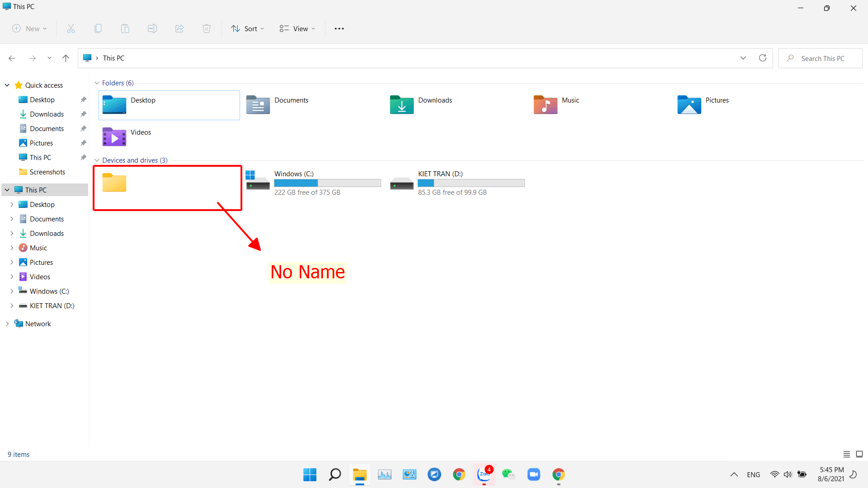Open the Windows (C:) drive
Screen dimensions: 868x488
coord(294,174)
